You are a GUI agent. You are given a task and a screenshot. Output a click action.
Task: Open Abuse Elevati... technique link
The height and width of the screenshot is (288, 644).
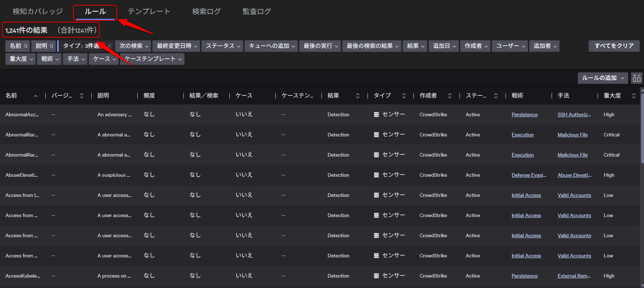coord(575,175)
